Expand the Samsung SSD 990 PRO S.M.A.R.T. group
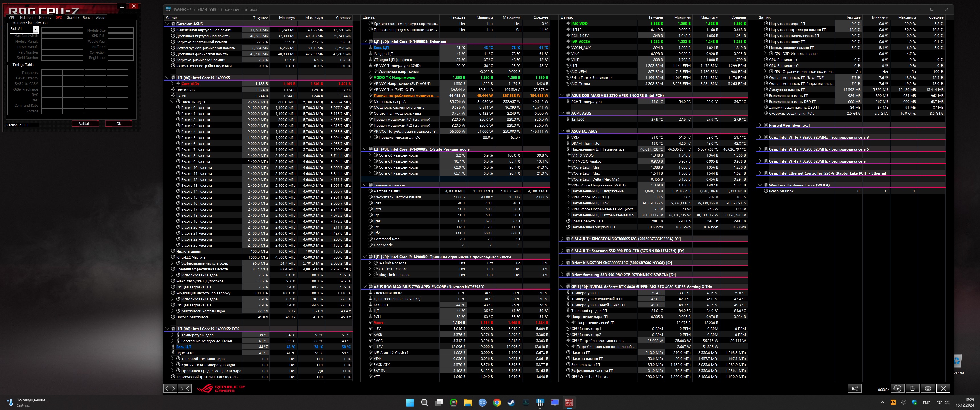 pyautogui.click(x=562, y=251)
